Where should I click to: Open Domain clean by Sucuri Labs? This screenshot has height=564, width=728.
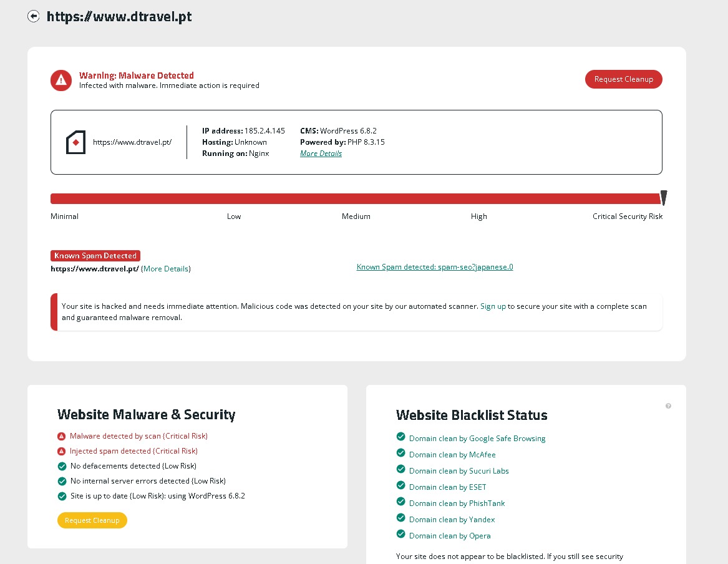coord(459,471)
